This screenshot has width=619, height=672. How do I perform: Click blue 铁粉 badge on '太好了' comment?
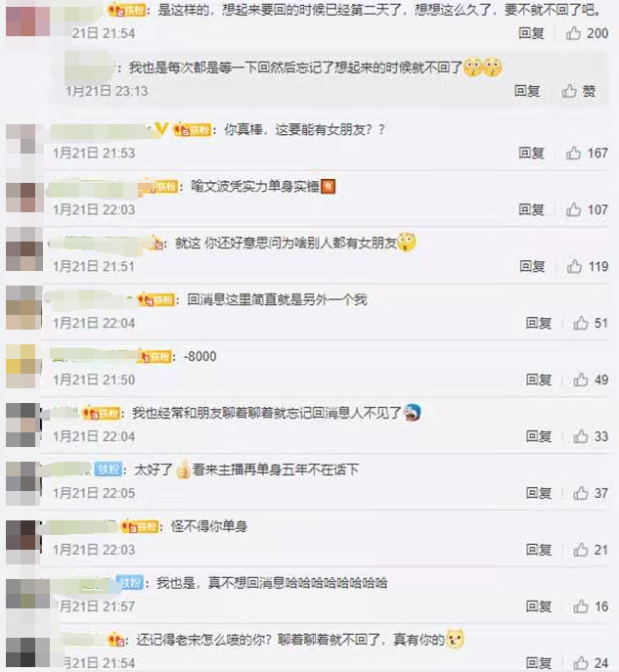[109, 470]
